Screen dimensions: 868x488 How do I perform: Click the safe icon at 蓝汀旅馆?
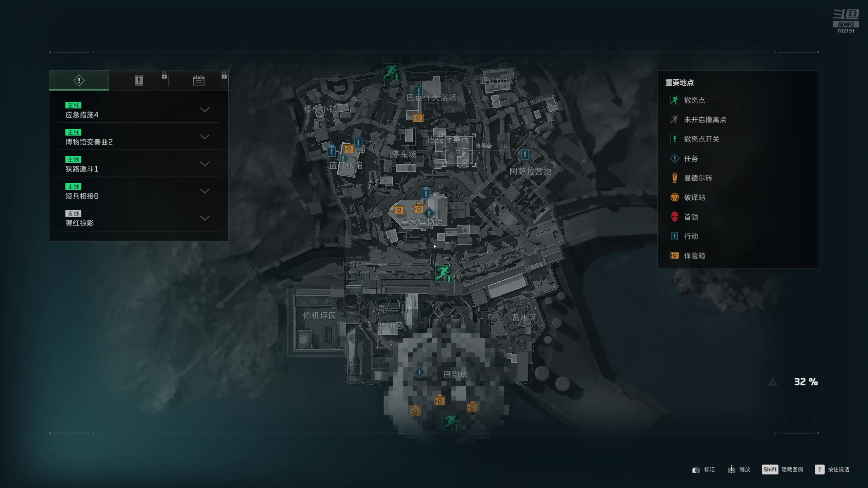349,149
